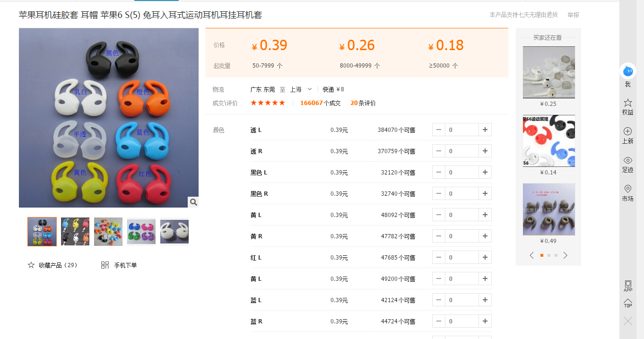The image size is (644, 339).
Task: Open recommended product priced ¥0.49
Action: (x=549, y=209)
